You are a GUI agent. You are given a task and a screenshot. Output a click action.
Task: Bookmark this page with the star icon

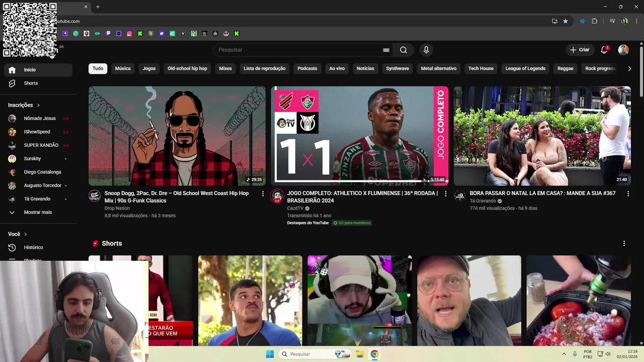566,21
